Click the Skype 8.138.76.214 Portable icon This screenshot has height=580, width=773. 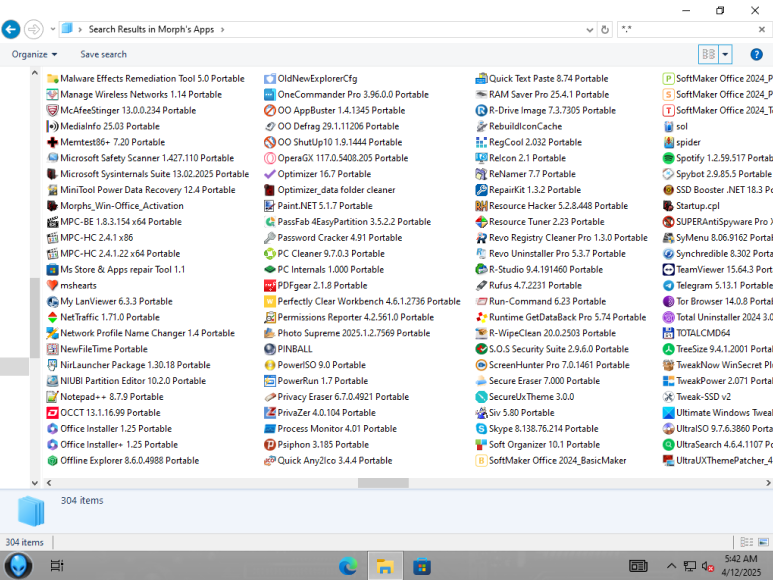481,429
